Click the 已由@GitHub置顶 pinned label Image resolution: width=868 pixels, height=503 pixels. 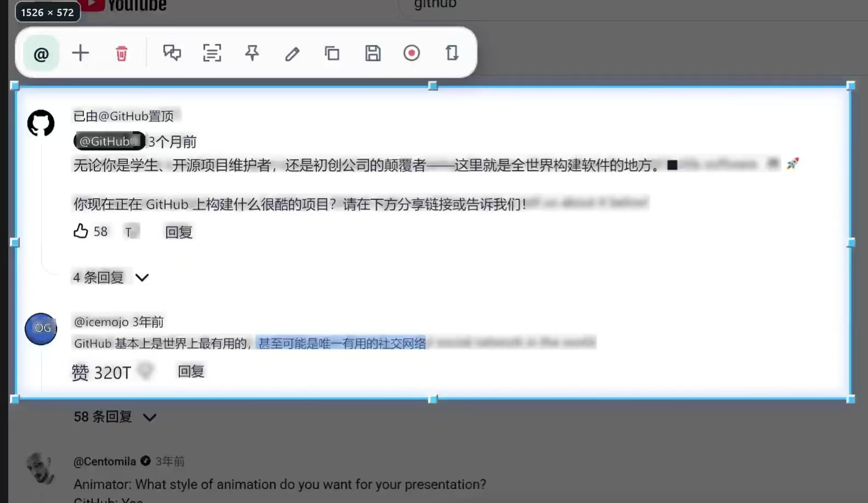(x=123, y=116)
